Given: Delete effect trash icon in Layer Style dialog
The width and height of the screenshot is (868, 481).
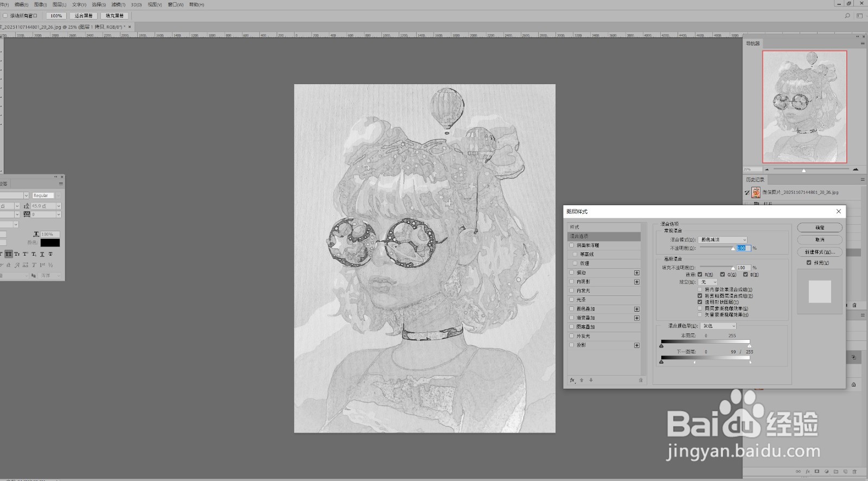Looking at the screenshot, I should point(641,380).
